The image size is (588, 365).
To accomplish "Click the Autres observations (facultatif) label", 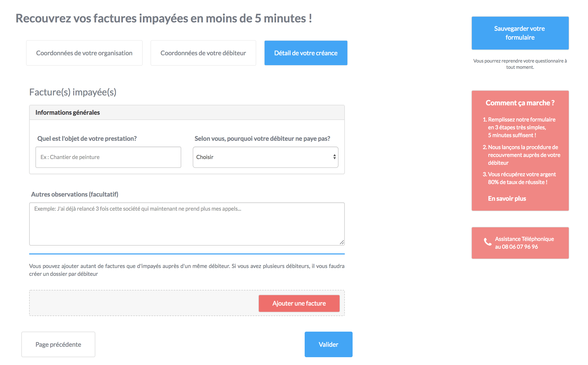I will point(75,194).
